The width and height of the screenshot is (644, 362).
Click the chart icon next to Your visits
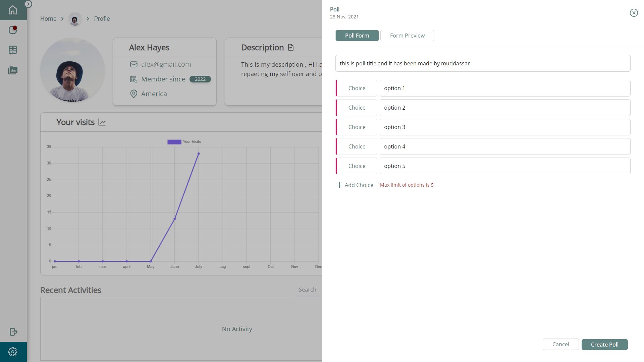coord(102,122)
